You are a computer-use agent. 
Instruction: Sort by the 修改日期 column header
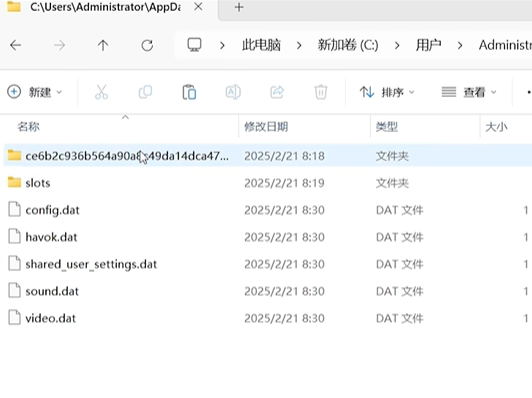[266, 127]
